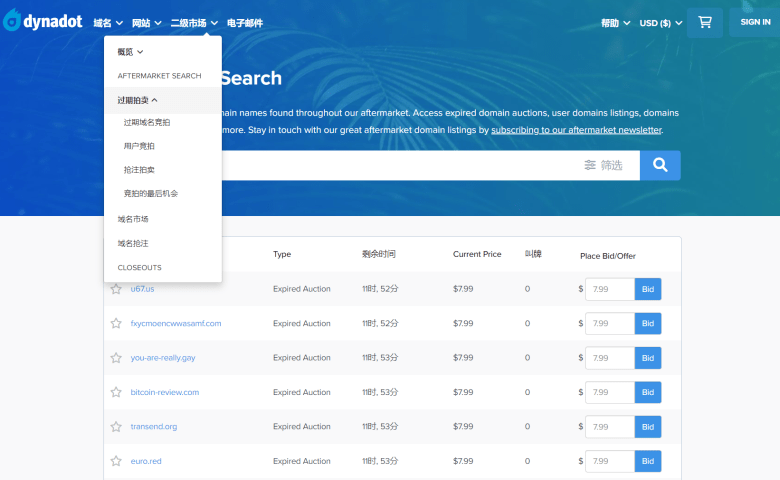Open the u67.us domain link
Screen dimensions: 780x480
(x=142, y=289)
